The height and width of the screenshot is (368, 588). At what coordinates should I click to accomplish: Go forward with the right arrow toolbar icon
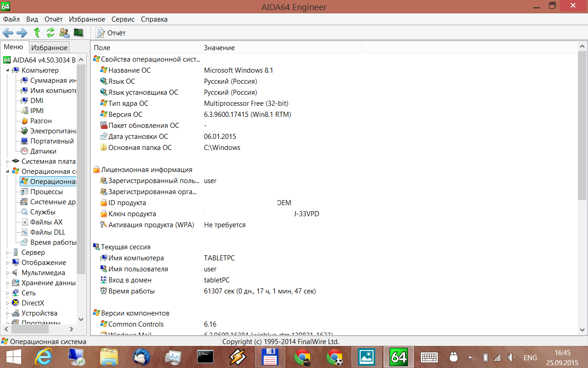22,33
